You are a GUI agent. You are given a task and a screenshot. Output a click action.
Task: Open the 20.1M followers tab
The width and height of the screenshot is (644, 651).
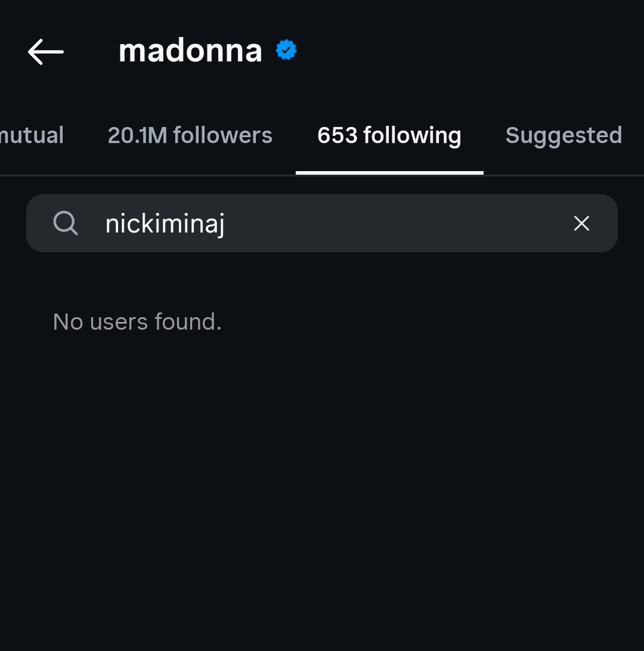click(190, 135)
